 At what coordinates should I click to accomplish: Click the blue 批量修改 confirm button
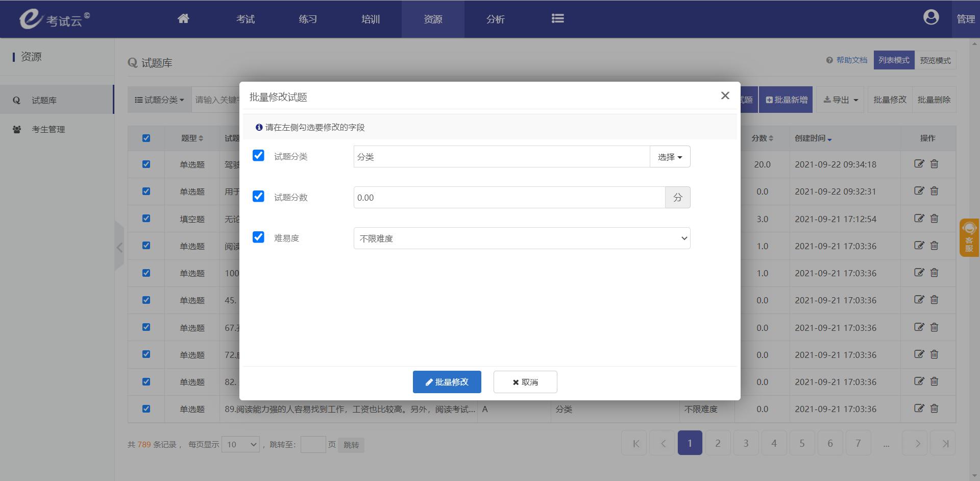coord(447,382)
